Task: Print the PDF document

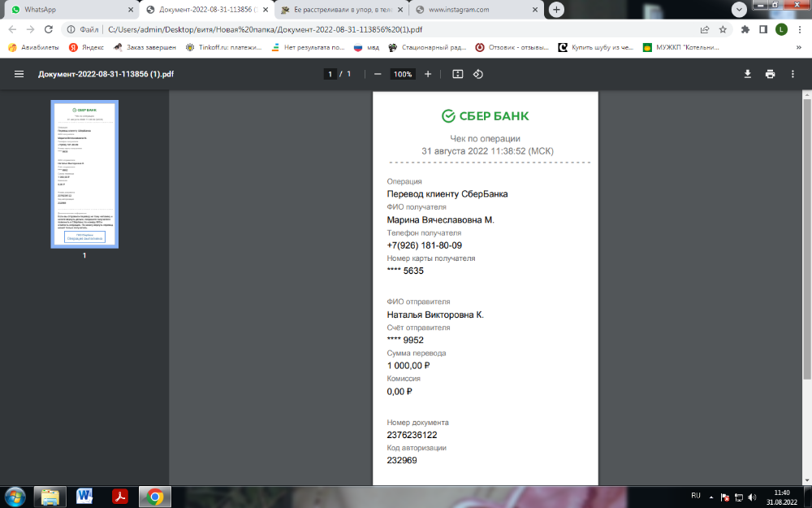Action: [770, 74]
